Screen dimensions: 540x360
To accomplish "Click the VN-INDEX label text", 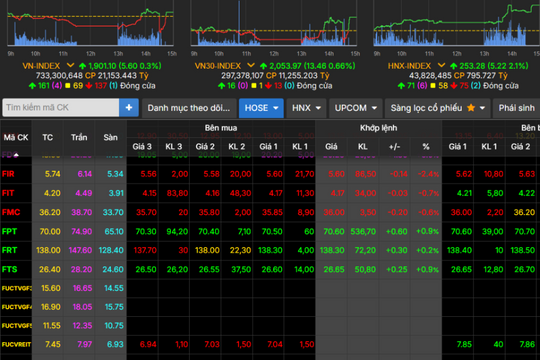I will click(x=41, y=66).
